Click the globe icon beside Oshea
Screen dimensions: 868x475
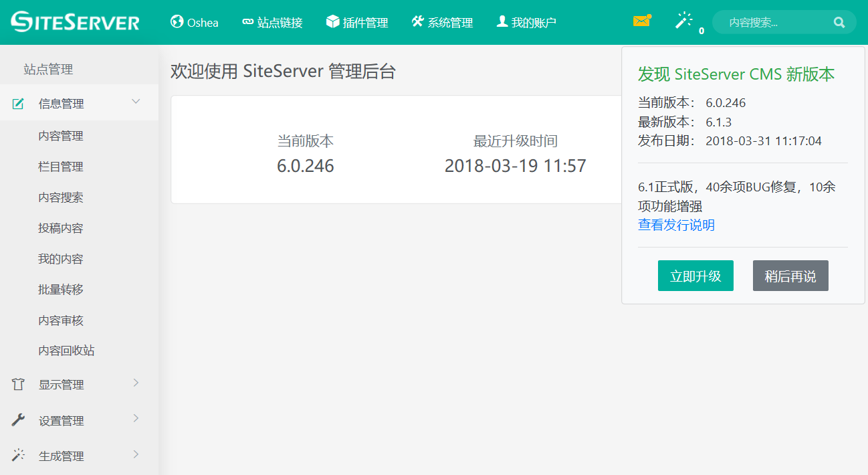(x=177, y=21)
